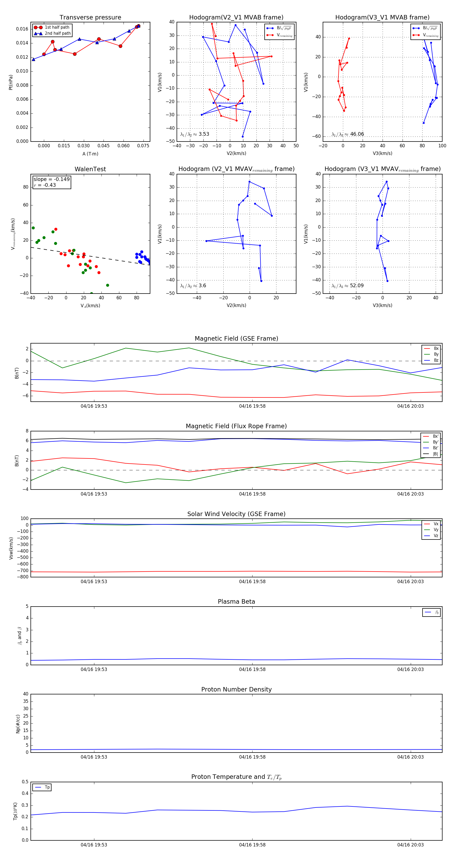Click '04/16 20:03' tick under Proton Temperature plot
Image resolution: width=473 pixels, height=868 pixels.
point(410,845)
